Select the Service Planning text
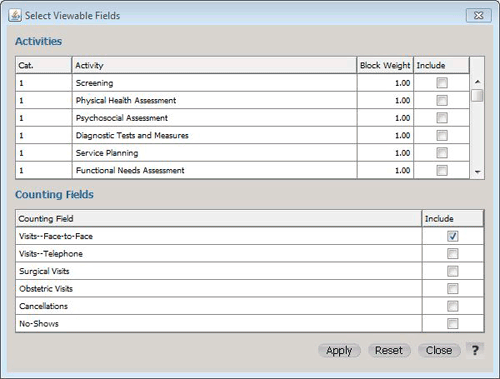Screen dimensions: 500x379 [107, 153]
